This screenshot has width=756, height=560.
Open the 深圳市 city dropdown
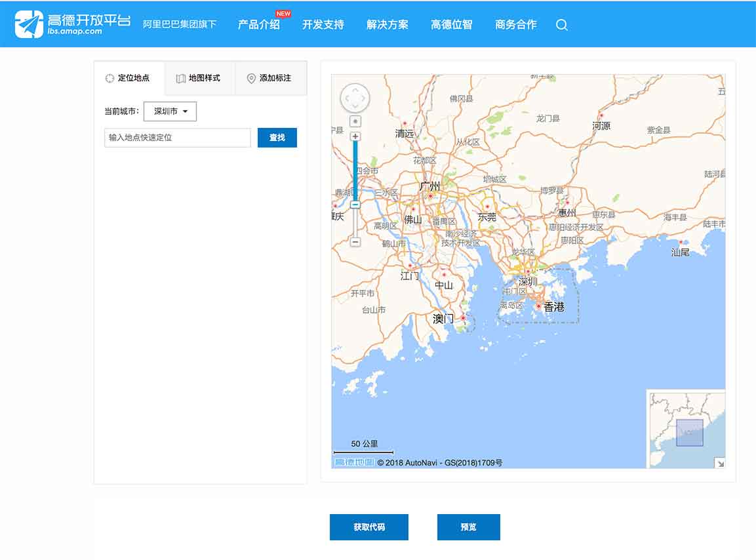170,111
